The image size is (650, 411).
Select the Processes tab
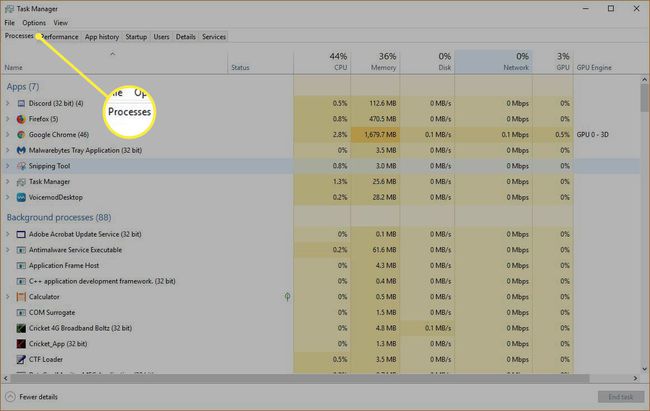(19, 36)
